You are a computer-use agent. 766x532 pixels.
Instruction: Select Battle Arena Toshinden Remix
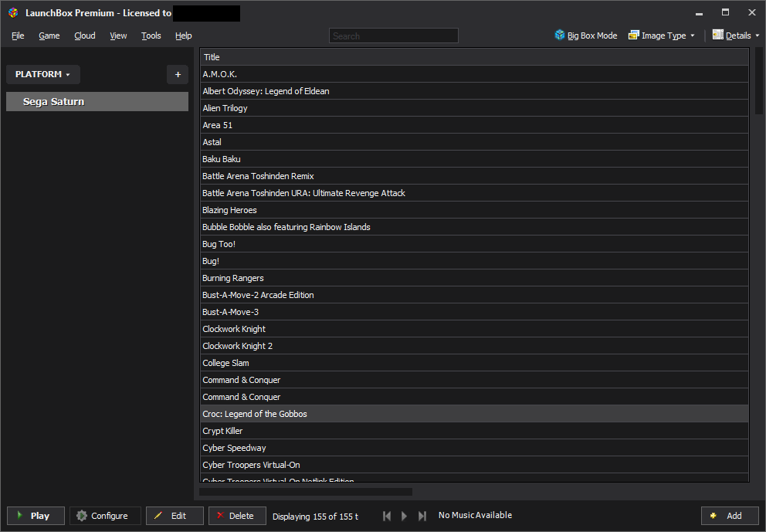coord(474,176)
